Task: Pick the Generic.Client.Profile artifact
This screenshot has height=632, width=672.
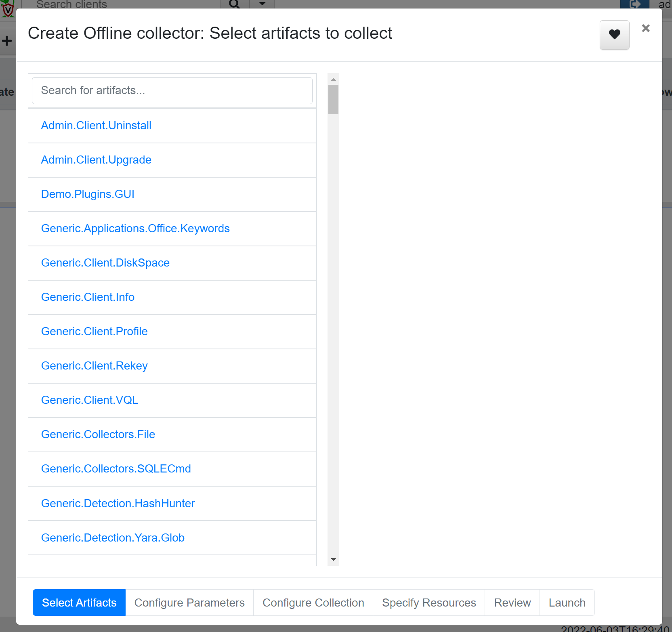Action: pos(172,332)
